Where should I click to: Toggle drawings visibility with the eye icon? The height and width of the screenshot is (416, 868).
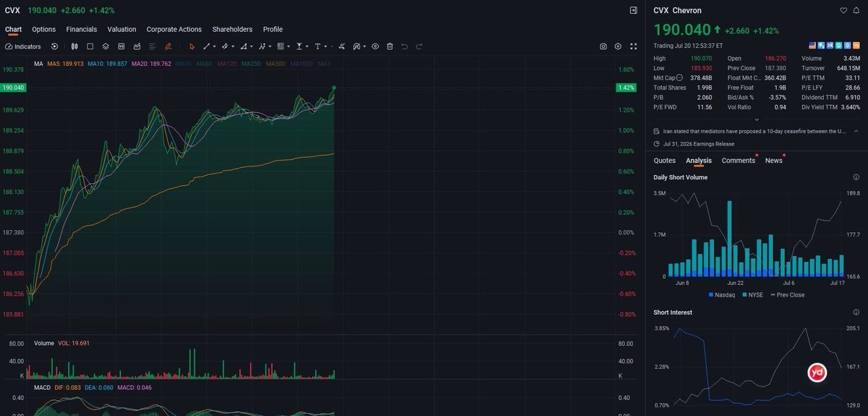[375, 46]
